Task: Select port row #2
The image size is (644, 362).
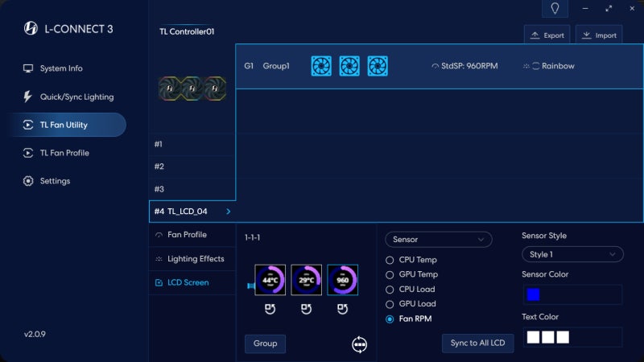Action: tap(192, 167)
